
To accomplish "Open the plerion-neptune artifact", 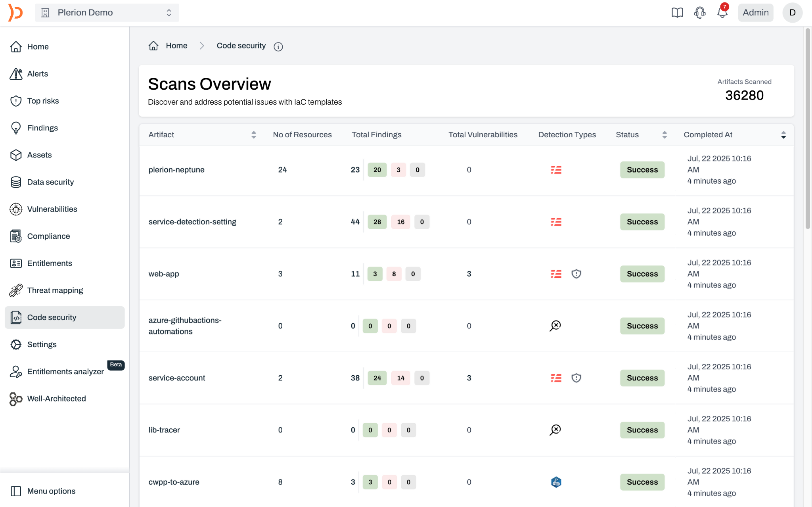I will (x=176, y=170).
